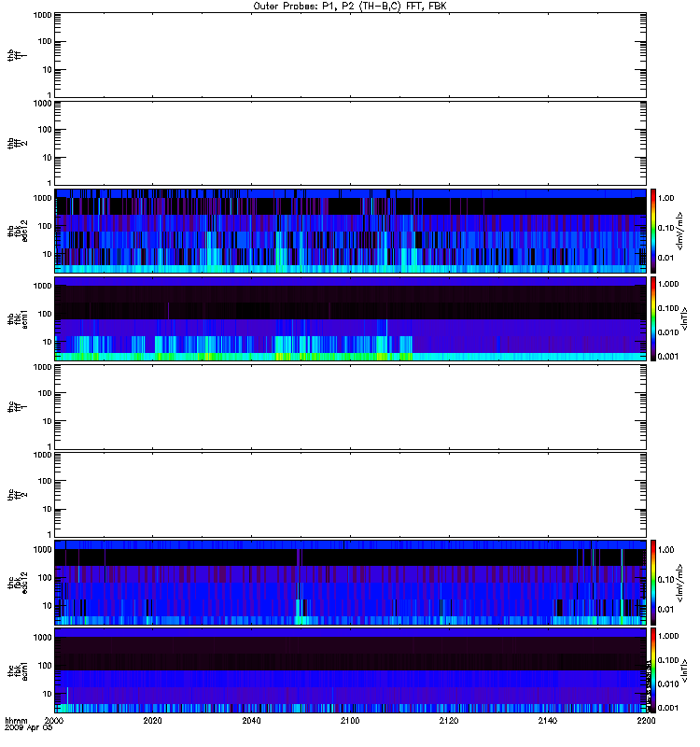The height and width of the screenshot is (747, 700).
Task: Click the '100' y-axis tick of thb fbk scm1 panel
Action: [45, 314]
